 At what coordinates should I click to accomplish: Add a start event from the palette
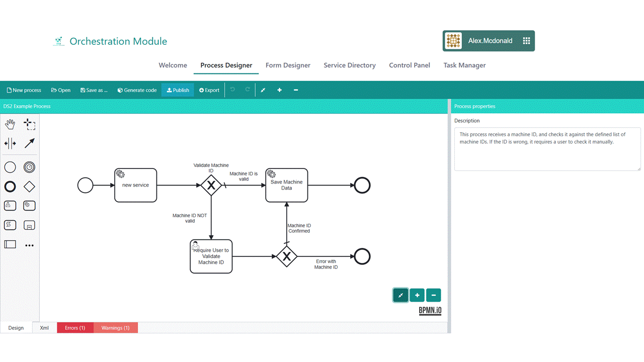10,167
